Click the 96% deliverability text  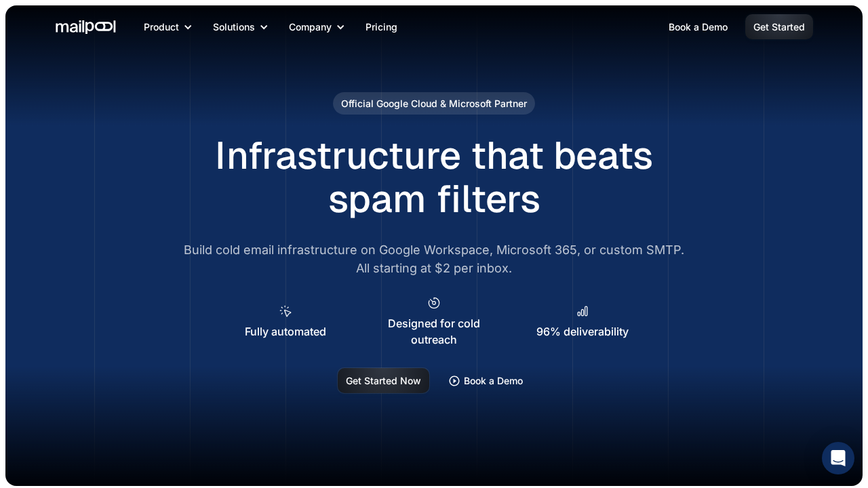point(583,332)
